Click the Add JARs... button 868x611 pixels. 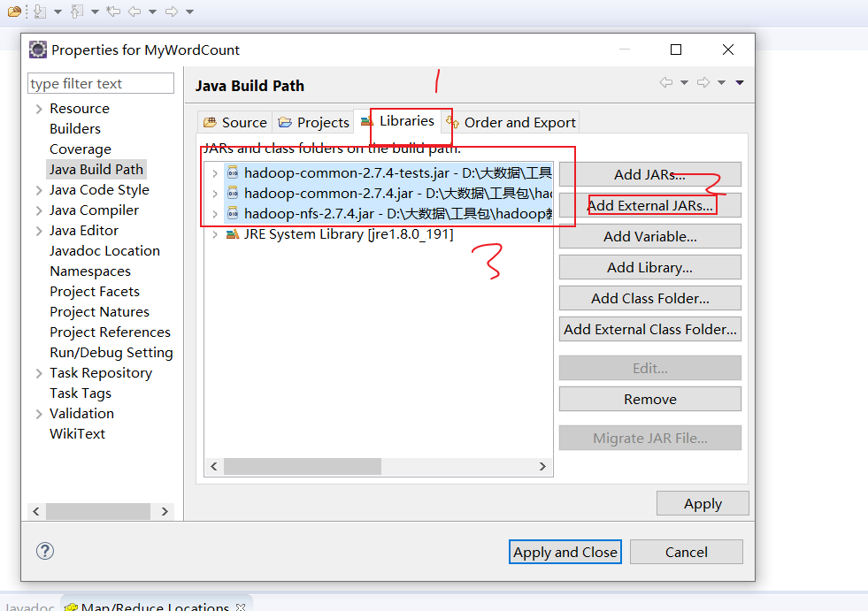point(649,174)
